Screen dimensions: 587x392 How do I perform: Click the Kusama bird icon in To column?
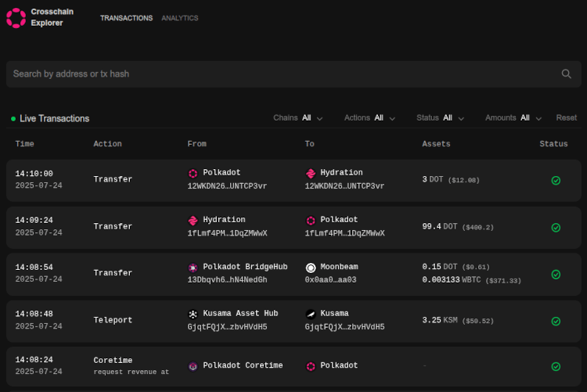pos(311,314)
